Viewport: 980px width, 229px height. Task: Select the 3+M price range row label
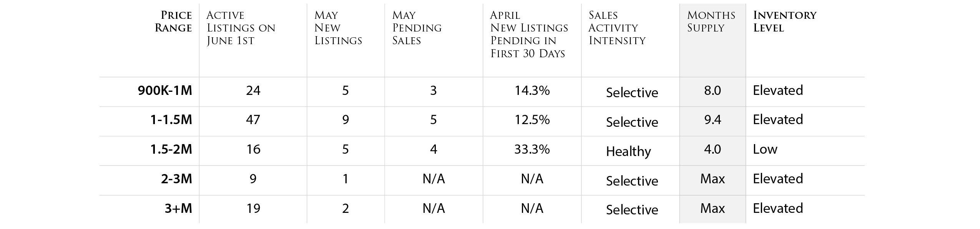pyautogui.click(x=178, y=209)
